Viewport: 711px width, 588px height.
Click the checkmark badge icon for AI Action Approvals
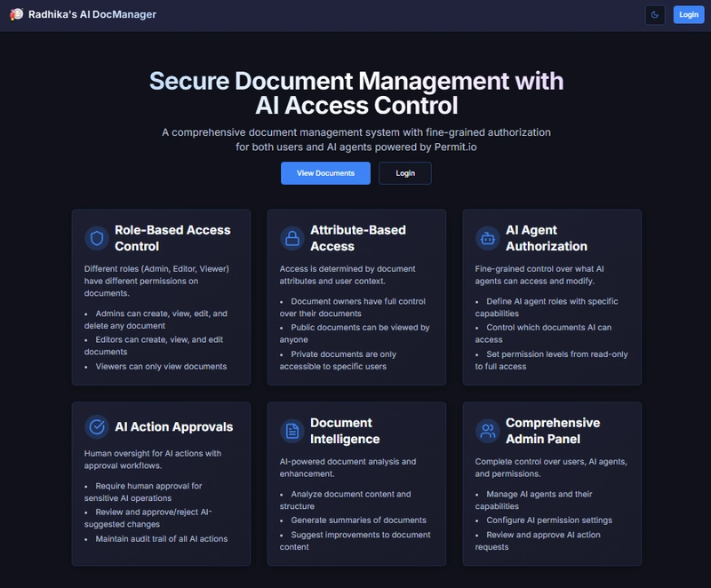click(x=96, y=427)
